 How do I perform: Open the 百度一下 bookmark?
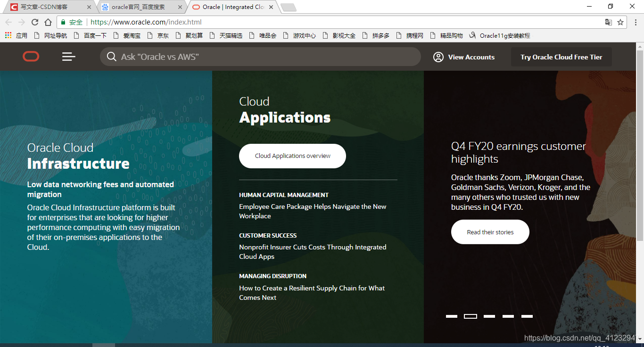(x=91, y=35)
